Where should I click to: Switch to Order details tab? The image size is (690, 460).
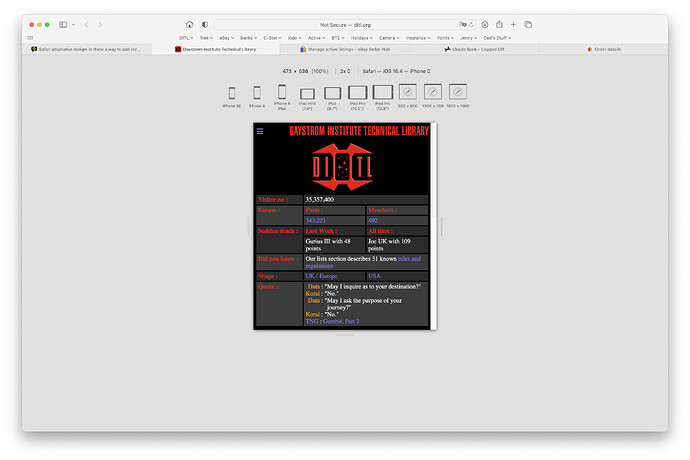[604, 49]
